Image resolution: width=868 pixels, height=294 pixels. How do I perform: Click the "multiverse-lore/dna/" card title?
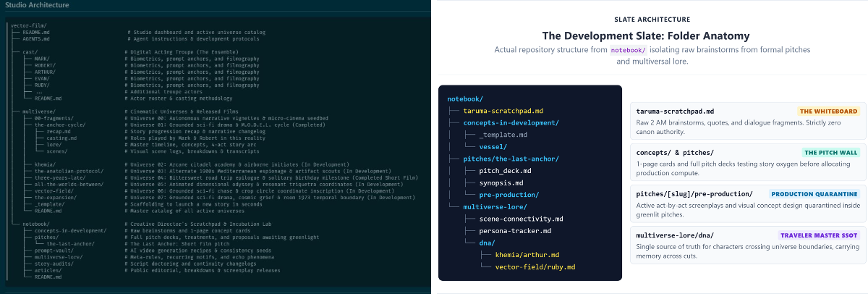click(676, 235)
